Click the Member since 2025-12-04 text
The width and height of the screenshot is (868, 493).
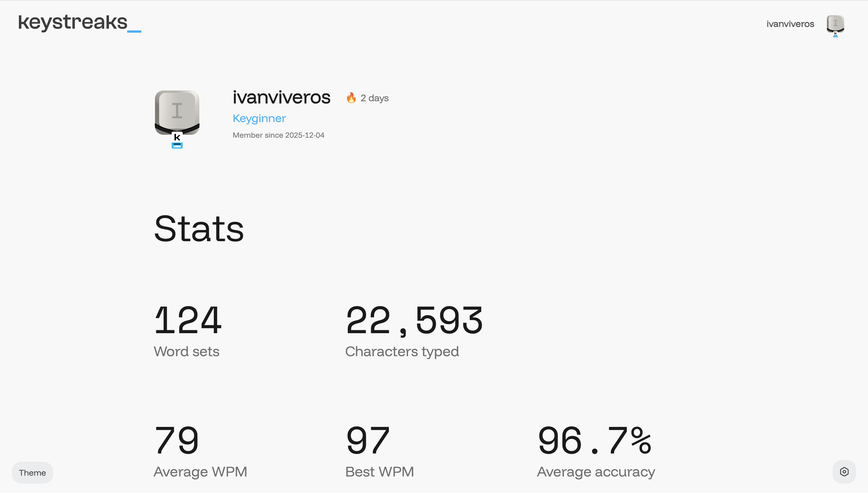click(278, 135)
